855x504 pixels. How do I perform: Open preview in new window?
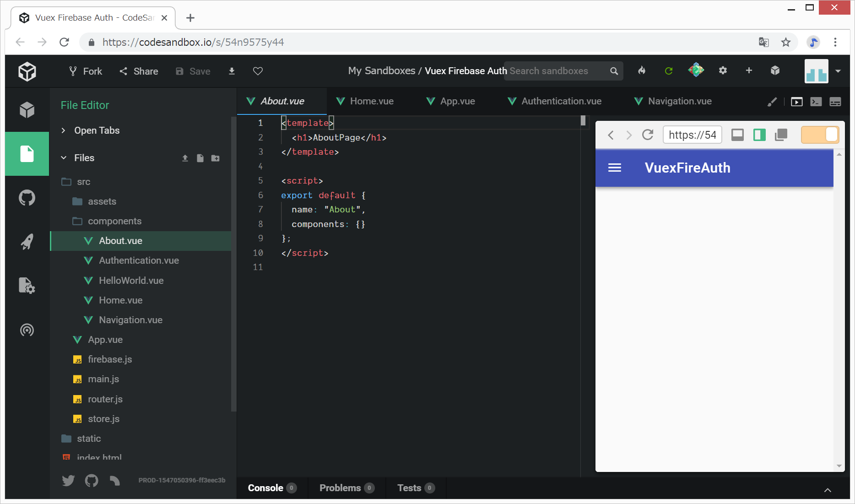pyautogui.click(x=781, y=135)
